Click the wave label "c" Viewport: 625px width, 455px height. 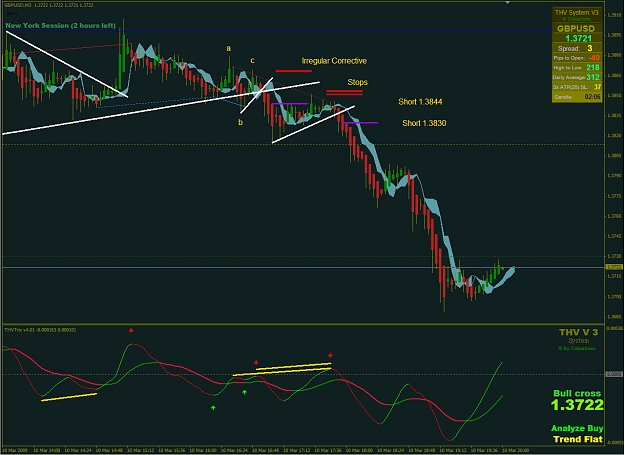point(252,61)
